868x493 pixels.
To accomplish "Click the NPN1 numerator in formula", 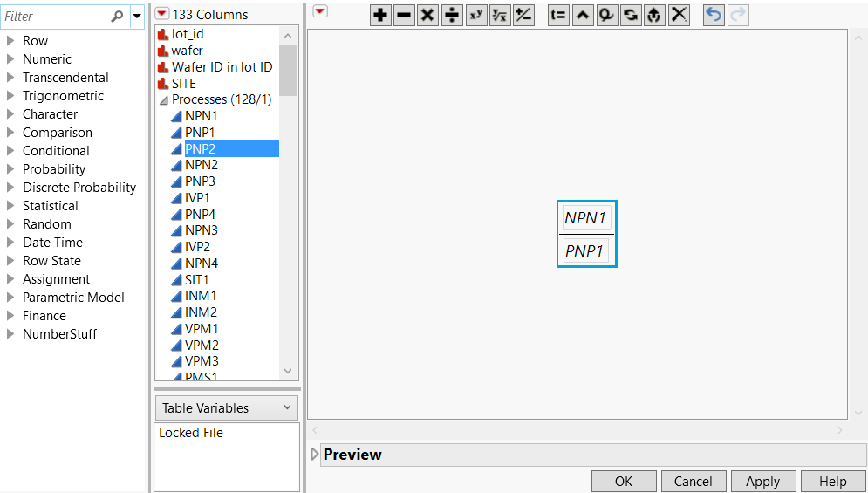I will click(586, 217).
